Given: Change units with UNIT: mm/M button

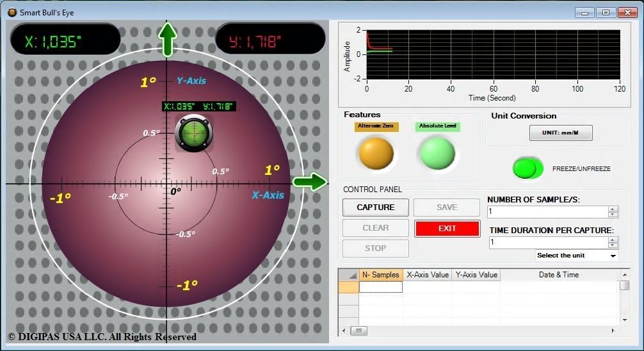Looking at the screenshot, I should tap(561, 133).
